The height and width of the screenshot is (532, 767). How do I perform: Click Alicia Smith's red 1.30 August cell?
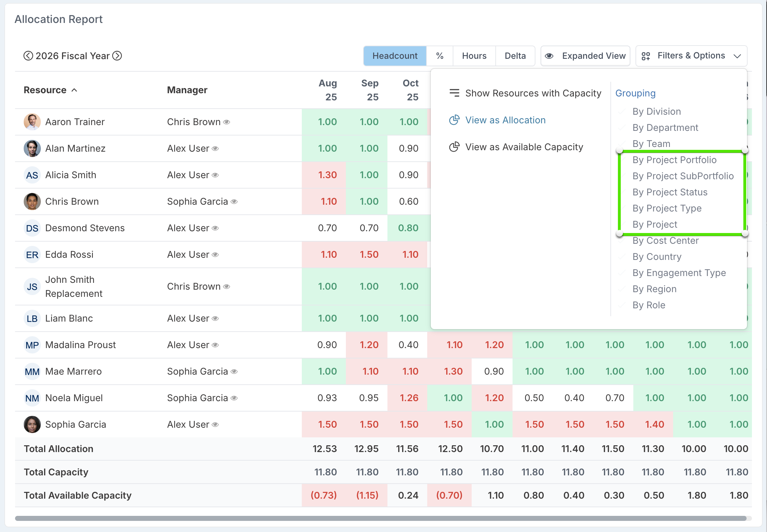pos(327,175)
